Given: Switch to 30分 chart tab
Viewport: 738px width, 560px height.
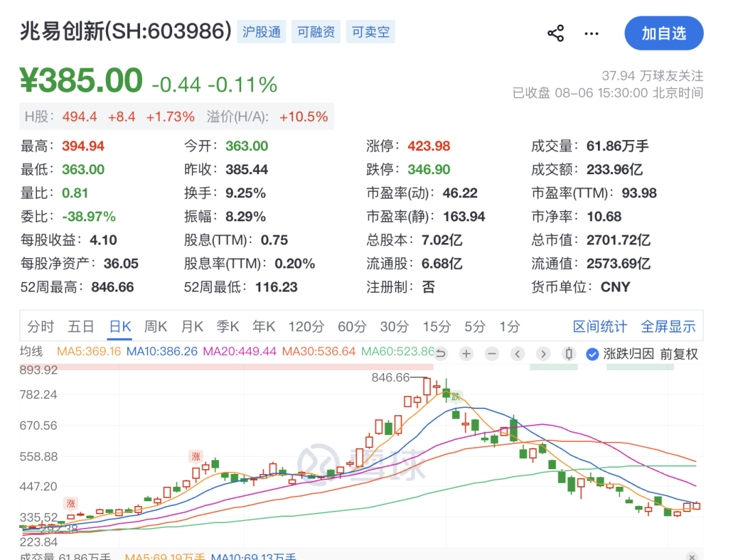Looking at the screenshot, I should click(394, 326).
